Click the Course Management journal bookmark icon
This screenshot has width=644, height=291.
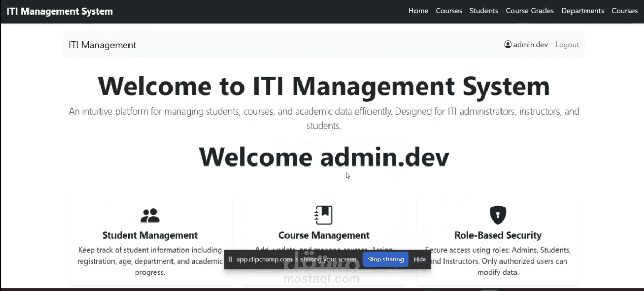pos(324,215)
